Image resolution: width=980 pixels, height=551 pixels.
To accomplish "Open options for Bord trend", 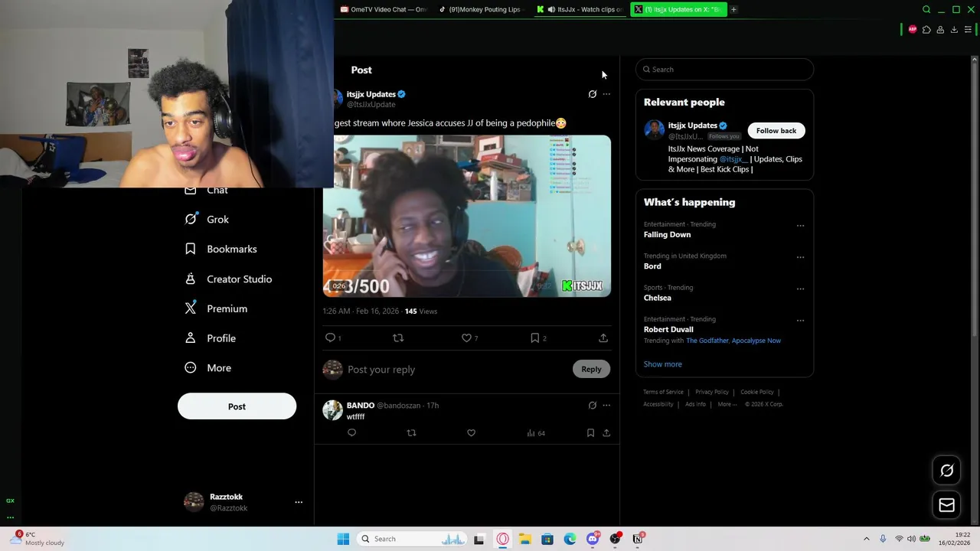I will point(800,257).
